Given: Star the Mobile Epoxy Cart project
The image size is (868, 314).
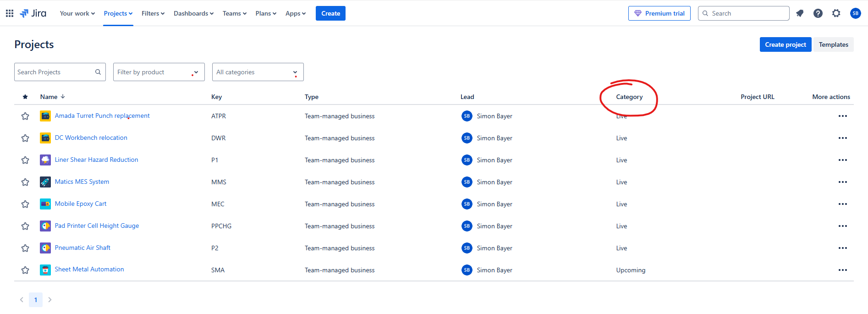Looking at the screenshot, I should coord(25,204).
